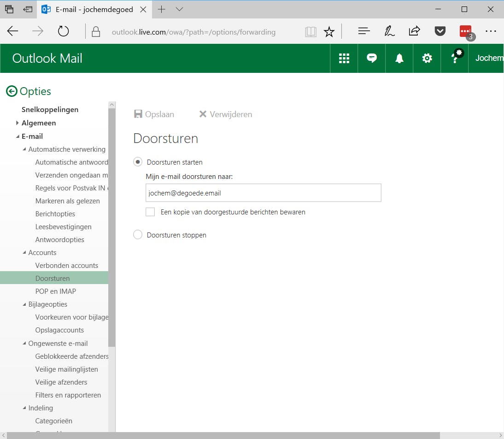Viewport: 504px width, 439px height.
Task: Open the Outlook app launcher grid
Action: point(344,58)
